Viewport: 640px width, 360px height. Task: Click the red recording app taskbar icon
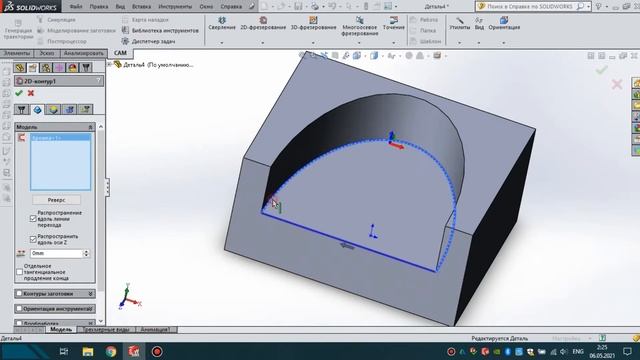pos(157,351)
